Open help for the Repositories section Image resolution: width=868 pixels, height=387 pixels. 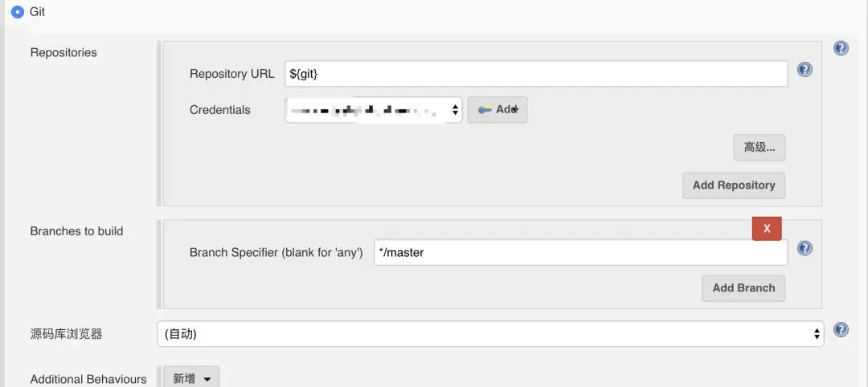(x=841, y=49)
